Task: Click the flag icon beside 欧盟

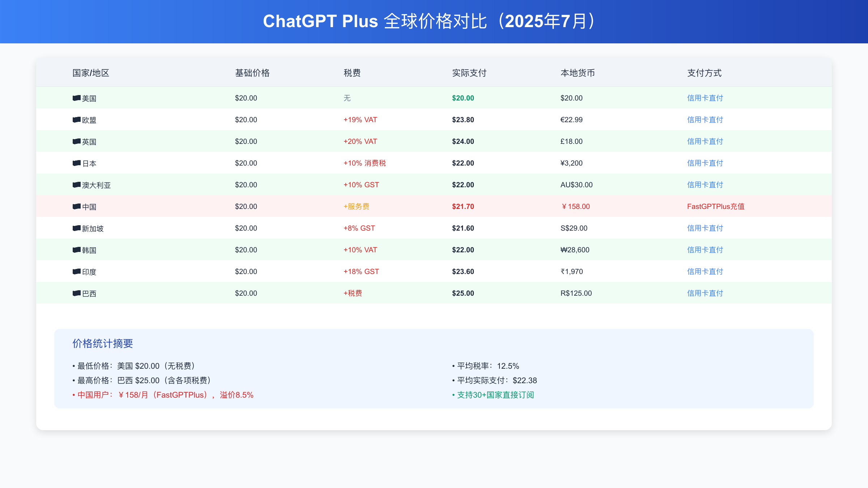Action: 76,120
